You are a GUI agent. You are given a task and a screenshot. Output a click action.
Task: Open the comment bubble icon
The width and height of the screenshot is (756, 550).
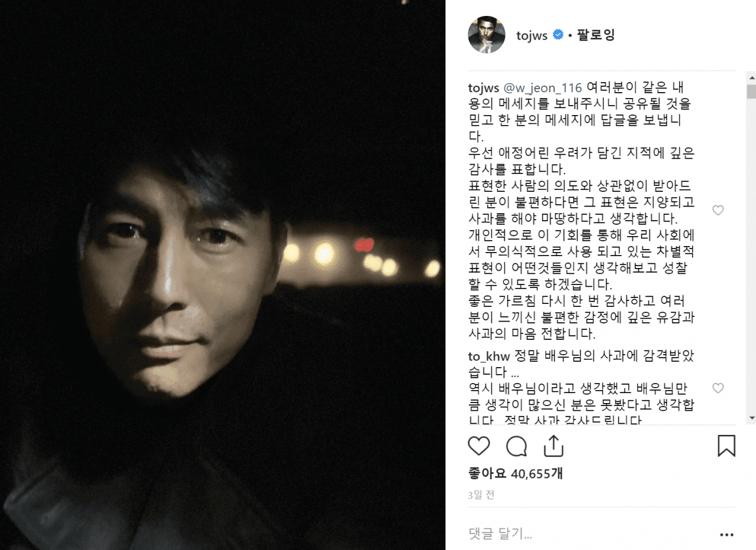click(517, 446)
